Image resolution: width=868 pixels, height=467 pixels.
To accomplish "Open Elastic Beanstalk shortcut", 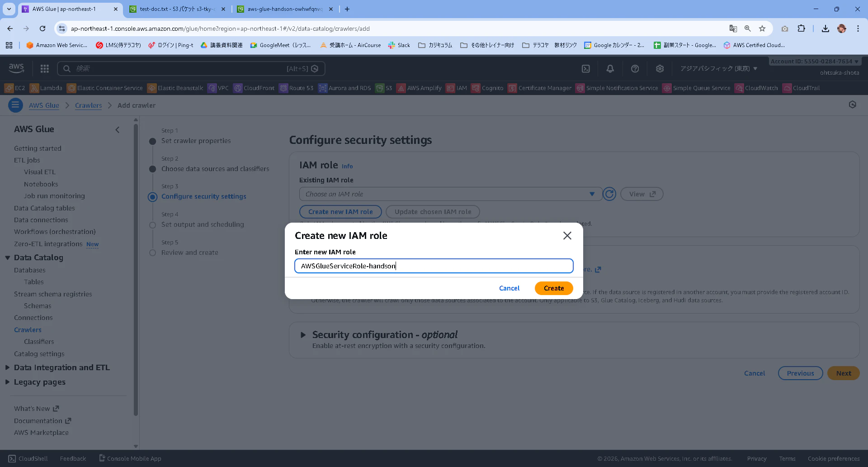I will click(x=175, y=88).
